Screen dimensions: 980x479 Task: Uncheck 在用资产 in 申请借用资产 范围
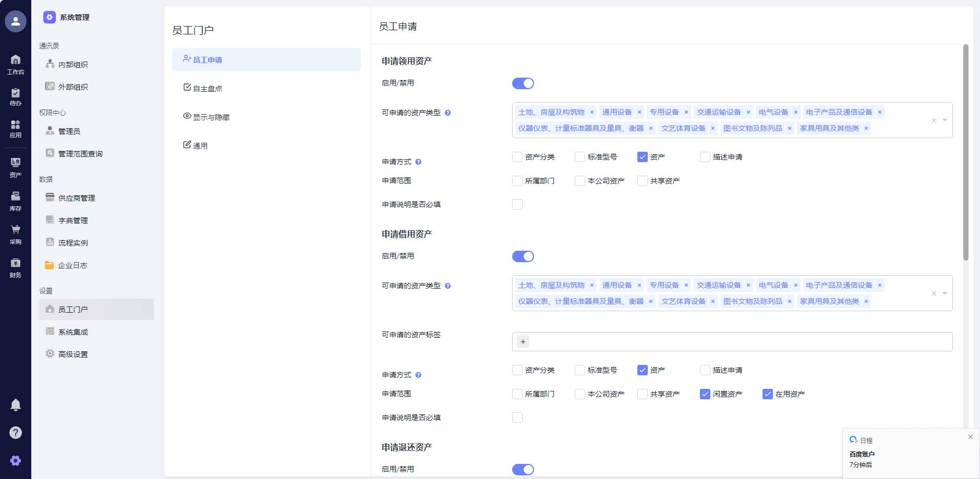[768, 394]
